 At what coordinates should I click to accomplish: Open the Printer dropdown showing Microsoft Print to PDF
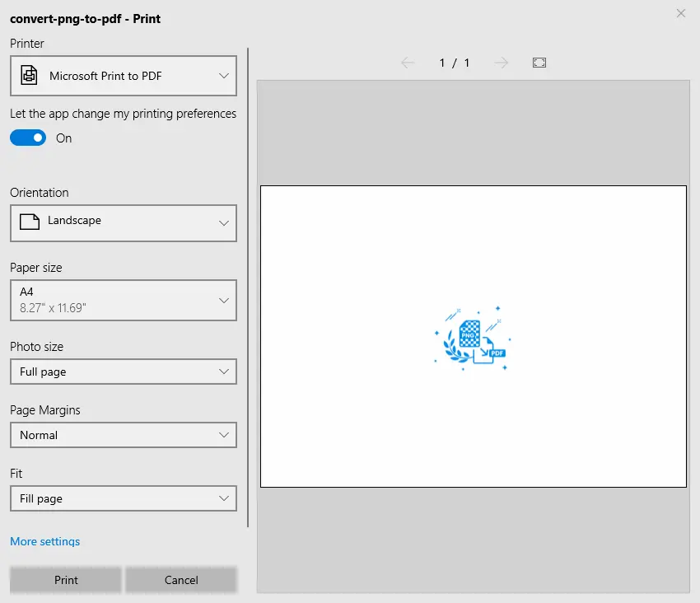(x=124, y=76)
